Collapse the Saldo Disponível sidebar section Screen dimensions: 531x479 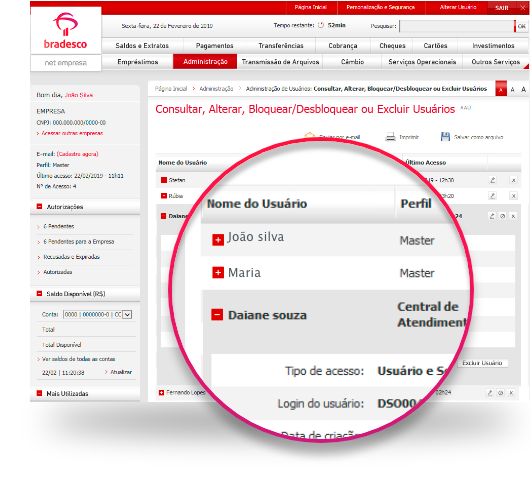point(39,293)
